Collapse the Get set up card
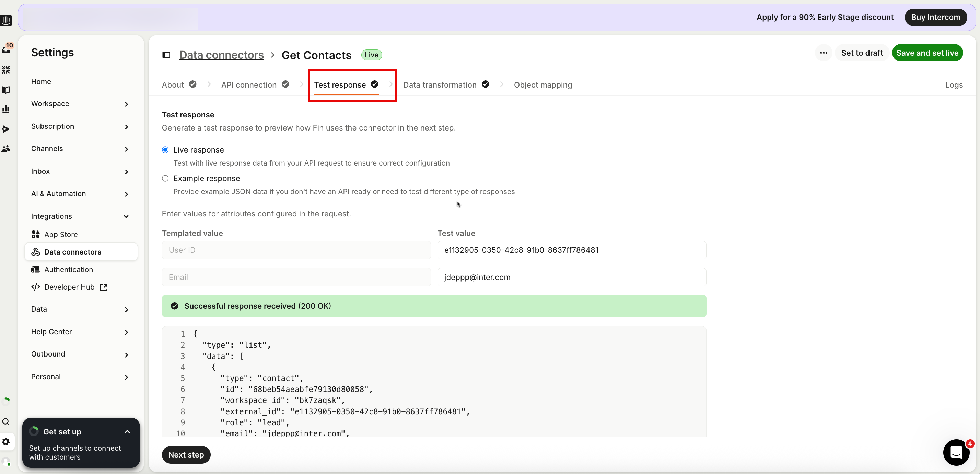Screen dimensions: 980x474 pos(127,431)
